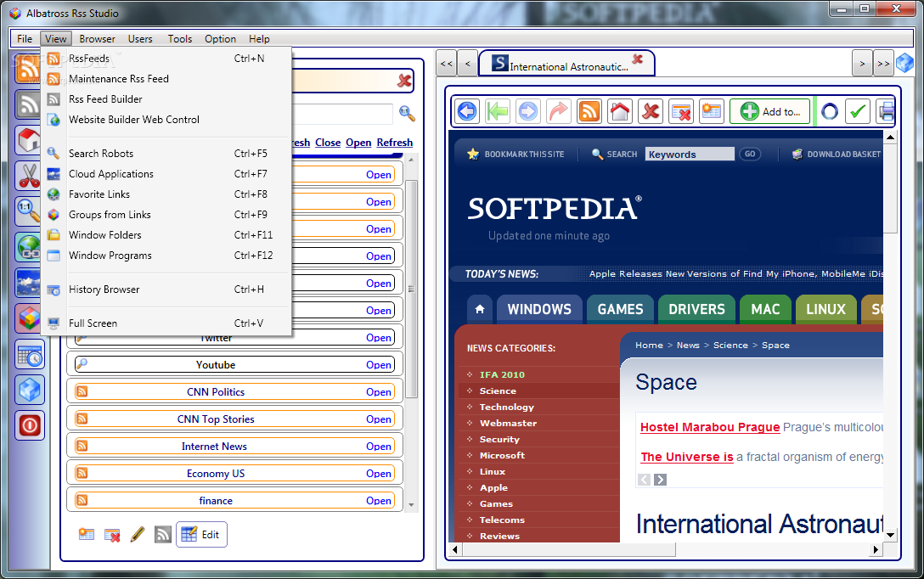Click the Refresh link in feeds panel
This screenshot has height=579, width=924.
click(395, 143)
